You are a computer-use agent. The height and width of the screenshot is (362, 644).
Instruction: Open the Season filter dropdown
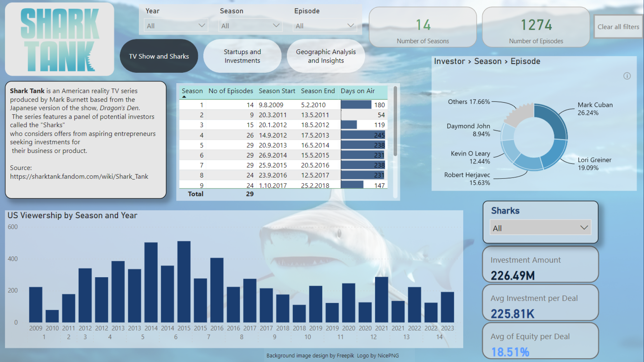pos(250,26)
